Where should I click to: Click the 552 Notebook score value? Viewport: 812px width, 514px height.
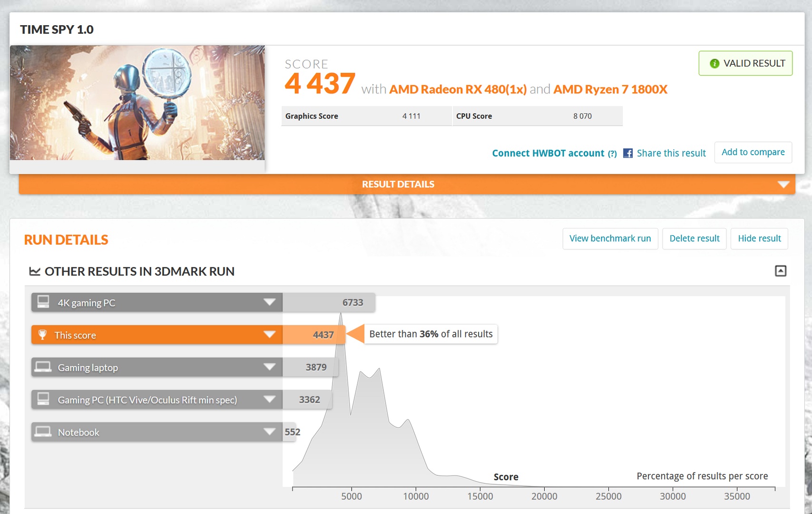tap(292, 432)
